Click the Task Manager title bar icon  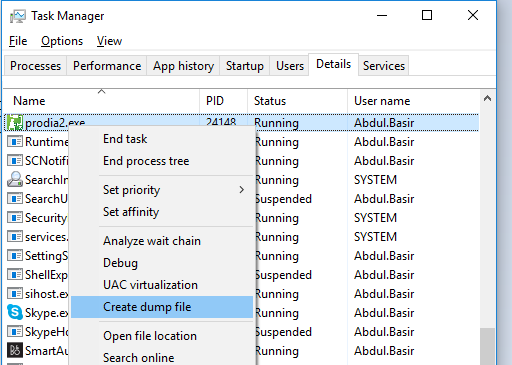coord(18,16)
